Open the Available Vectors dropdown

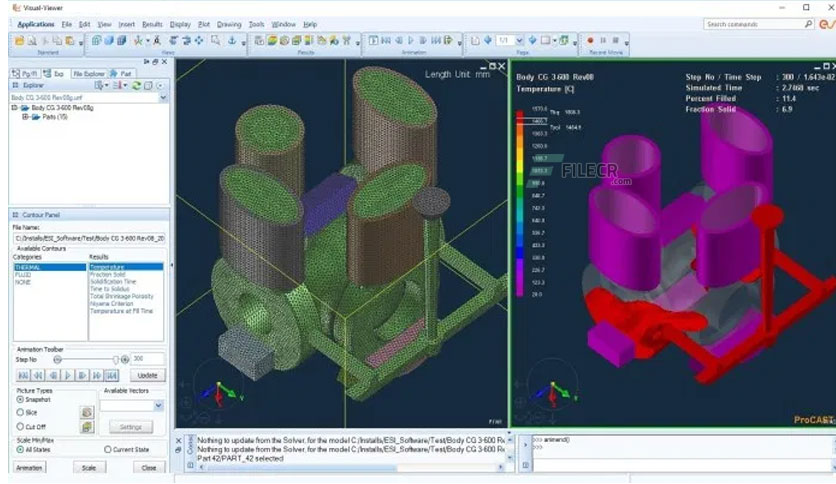158,406
